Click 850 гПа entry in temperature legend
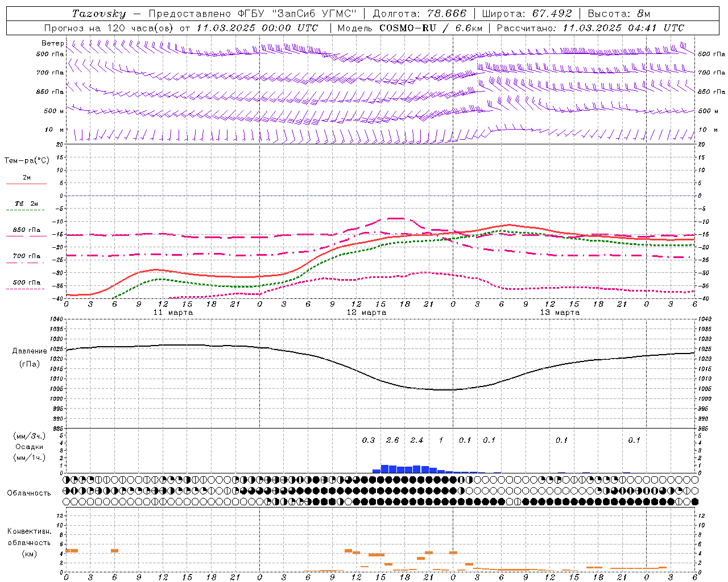Viewport: 728px width, 582px height. 26,230
